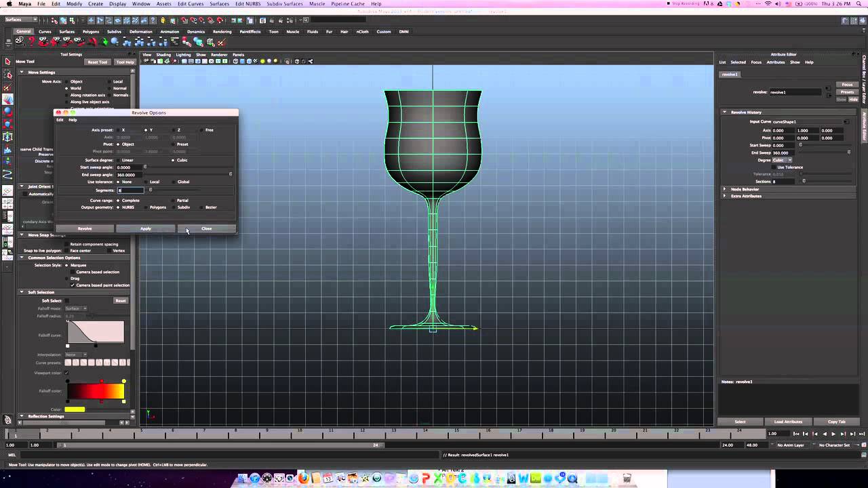Image resolution: width=868 pixels, height=488 pixels.
Task: Switch to the four view layout
Action: [x=7, y=202]
